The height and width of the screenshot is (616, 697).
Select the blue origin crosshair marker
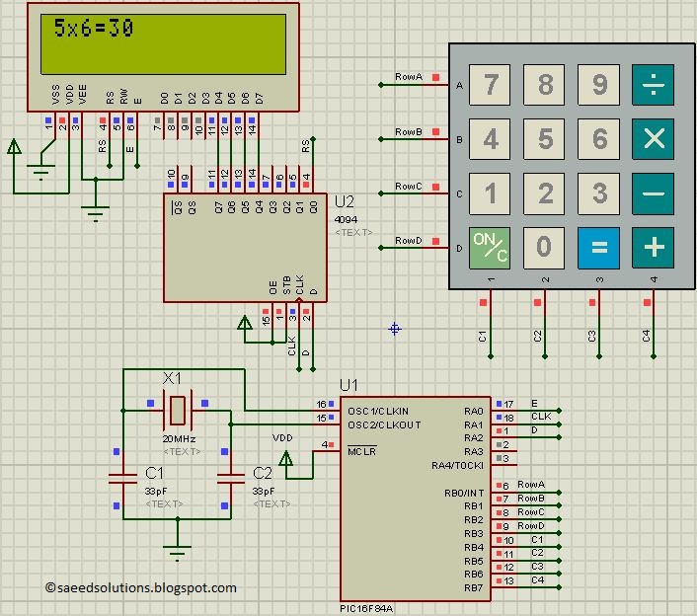coord(394,329)
